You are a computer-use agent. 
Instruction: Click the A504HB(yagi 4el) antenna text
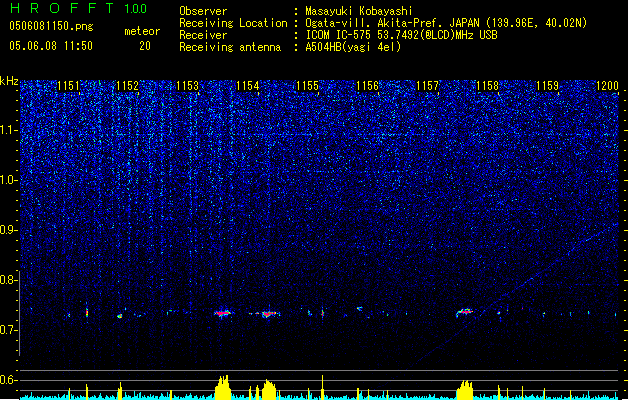pos(353,47)
